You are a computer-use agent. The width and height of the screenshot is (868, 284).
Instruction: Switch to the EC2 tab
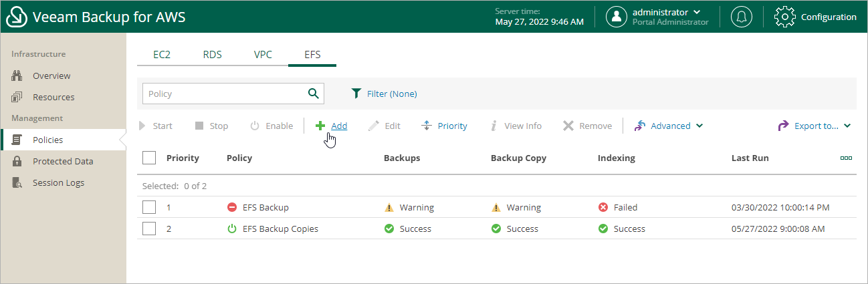coord(162,55)
